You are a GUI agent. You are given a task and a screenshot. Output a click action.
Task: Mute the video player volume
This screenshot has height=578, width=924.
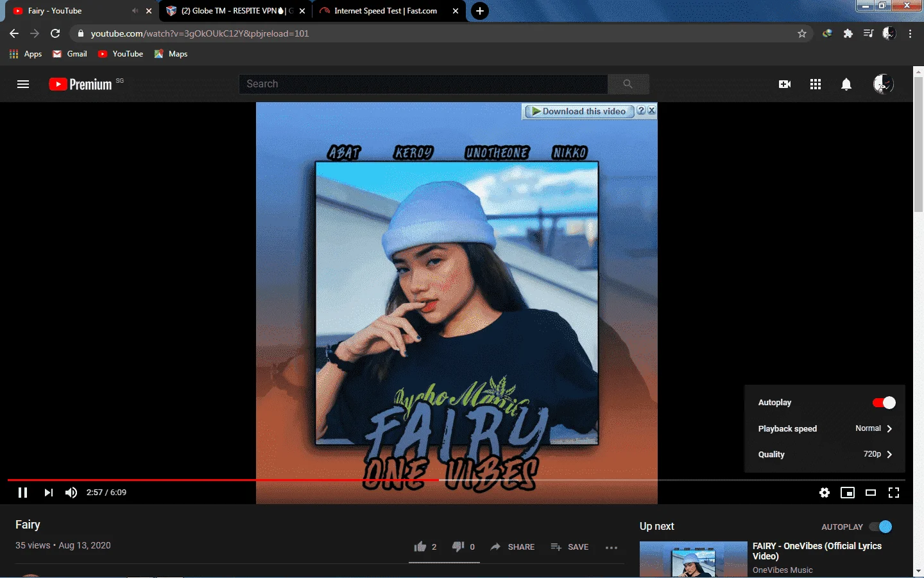[71, 493]
